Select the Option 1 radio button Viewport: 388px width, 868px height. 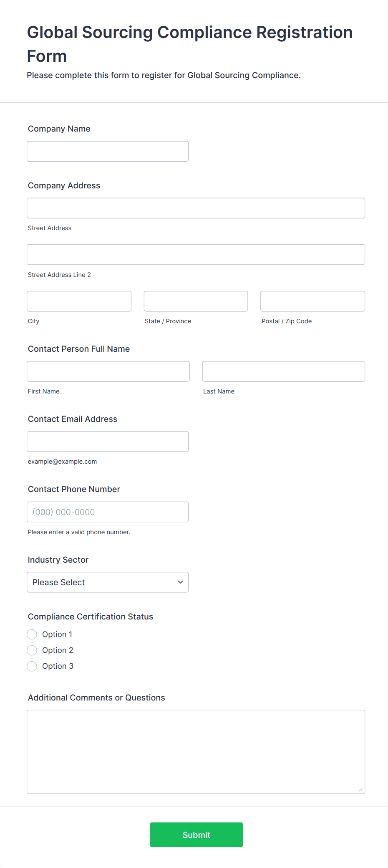point(32,635)
